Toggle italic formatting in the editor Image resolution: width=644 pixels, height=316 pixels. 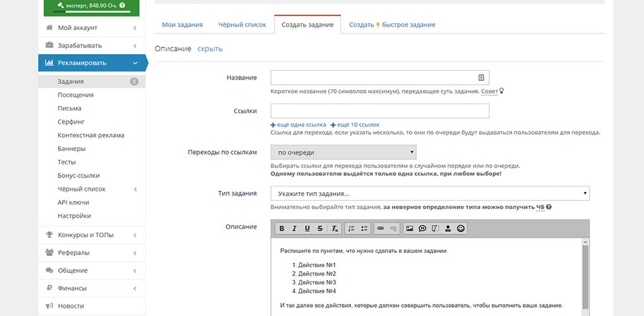[294, 229]
